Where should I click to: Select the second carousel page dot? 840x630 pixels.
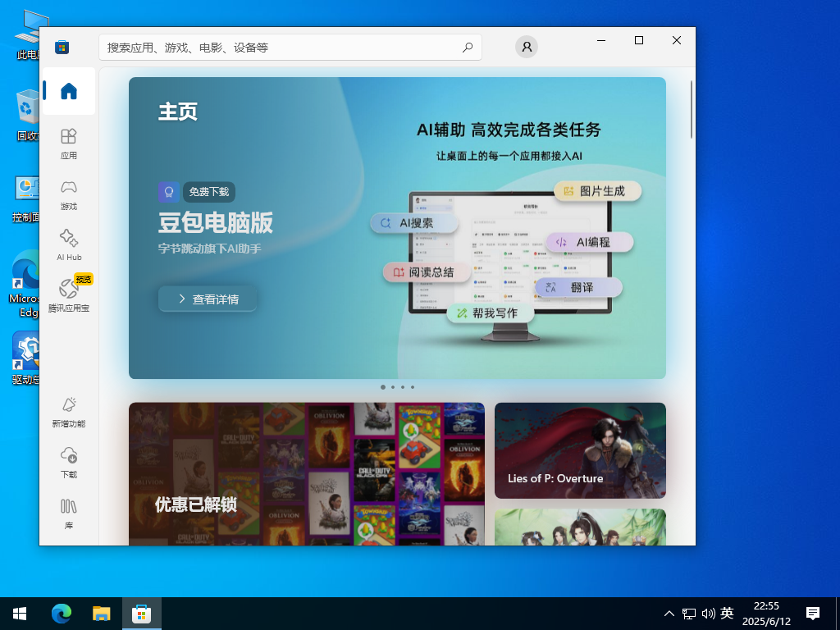click(x=393, y=387)
